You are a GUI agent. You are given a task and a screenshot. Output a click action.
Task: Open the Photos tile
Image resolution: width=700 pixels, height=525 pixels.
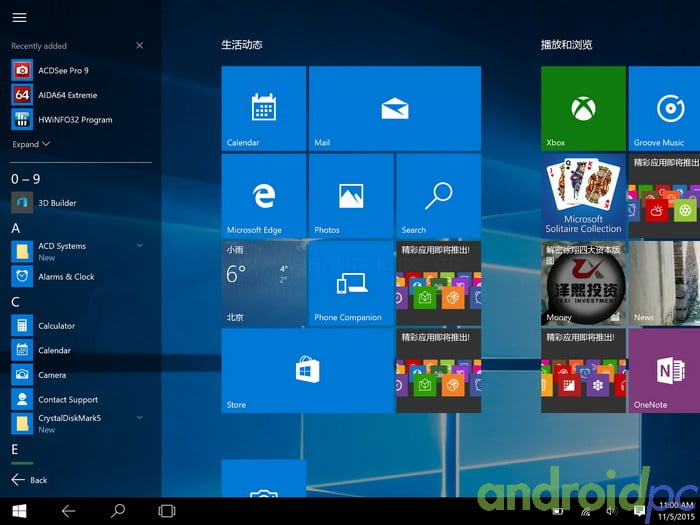(x=351, y=196)
